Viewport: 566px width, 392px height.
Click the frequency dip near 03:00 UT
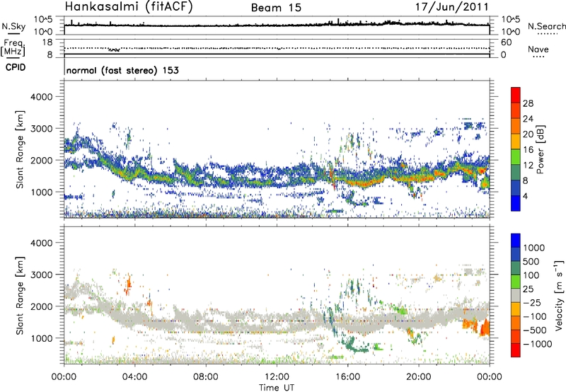(114, 50)
